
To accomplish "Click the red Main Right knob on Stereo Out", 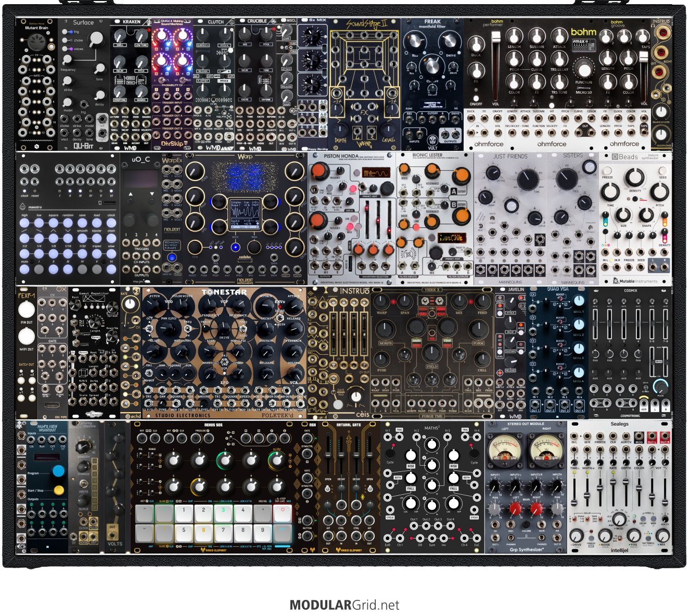I will tap(536, 508).
